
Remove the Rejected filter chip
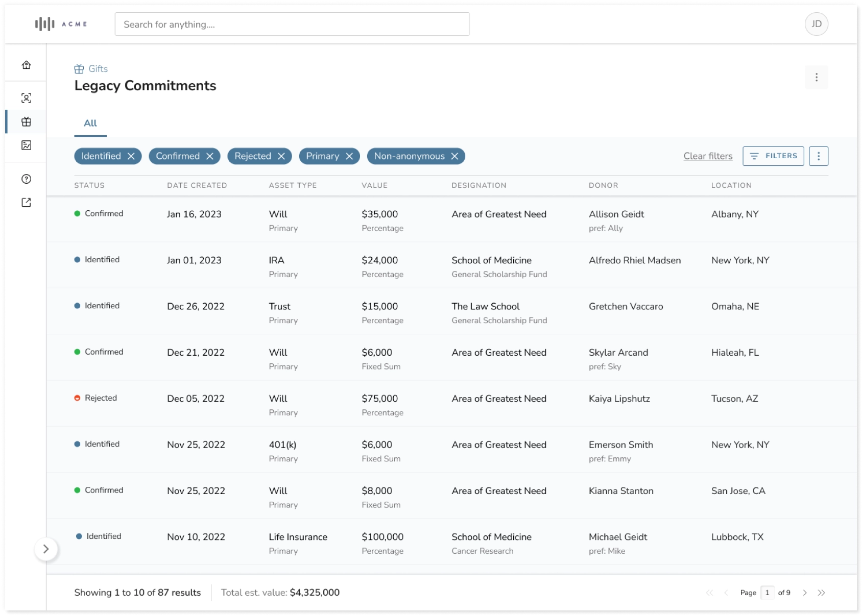[x=281, y=156]
